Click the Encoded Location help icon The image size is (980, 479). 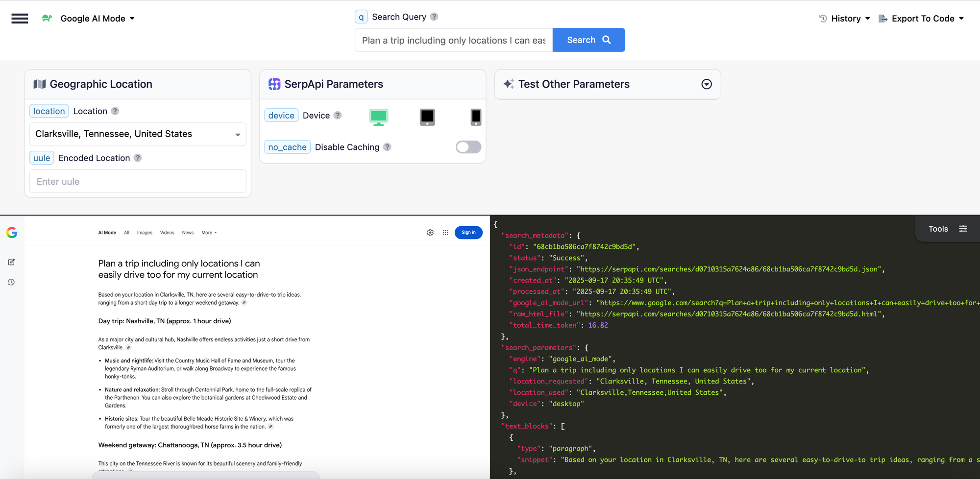tap(138, 158)
